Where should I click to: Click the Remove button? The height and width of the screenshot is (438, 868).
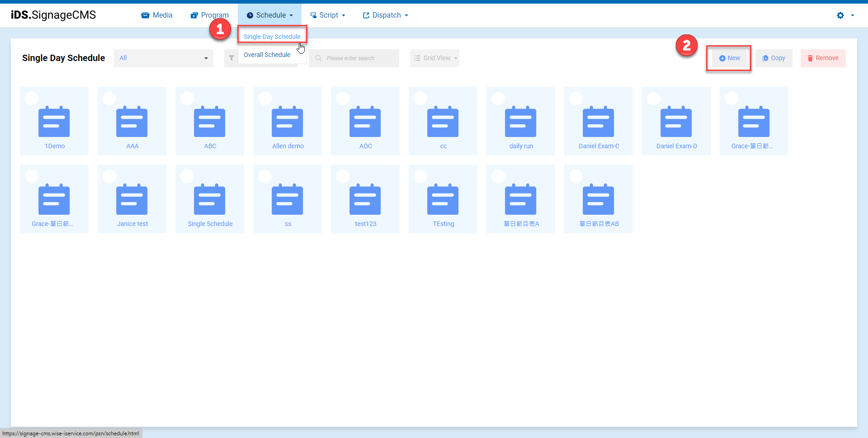pos(823,58)
